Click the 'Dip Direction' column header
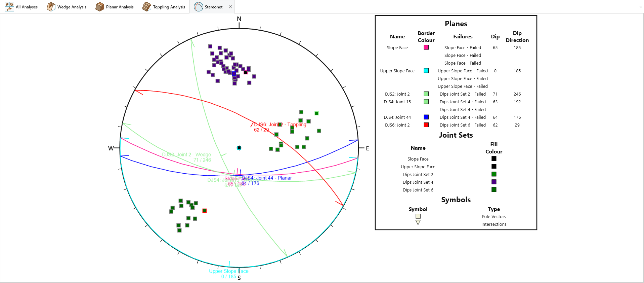 point(517,37)
